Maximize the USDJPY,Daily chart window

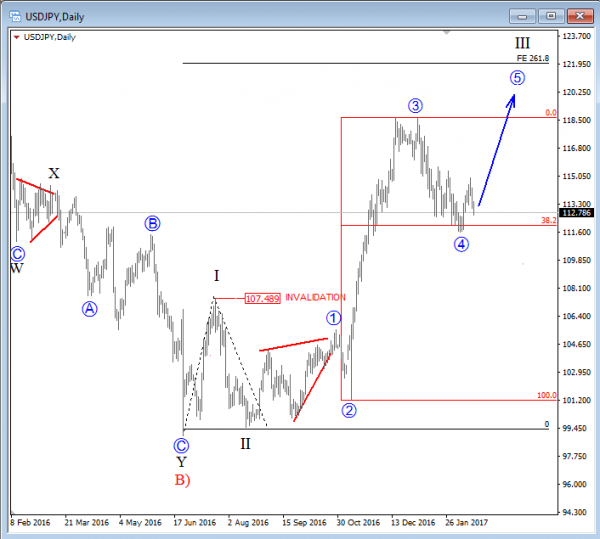pyautogui.click(x=551, y=16)
